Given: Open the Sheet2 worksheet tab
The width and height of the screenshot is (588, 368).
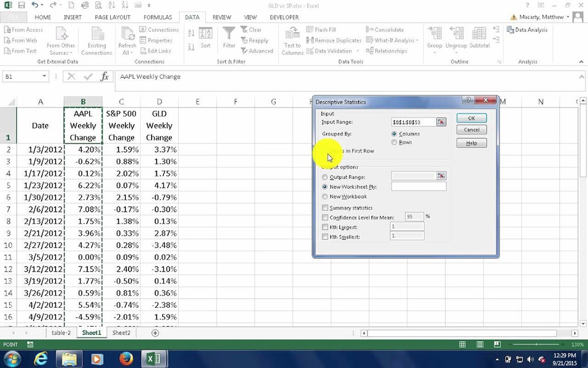Looking at the screenshot, I should 121,332.
